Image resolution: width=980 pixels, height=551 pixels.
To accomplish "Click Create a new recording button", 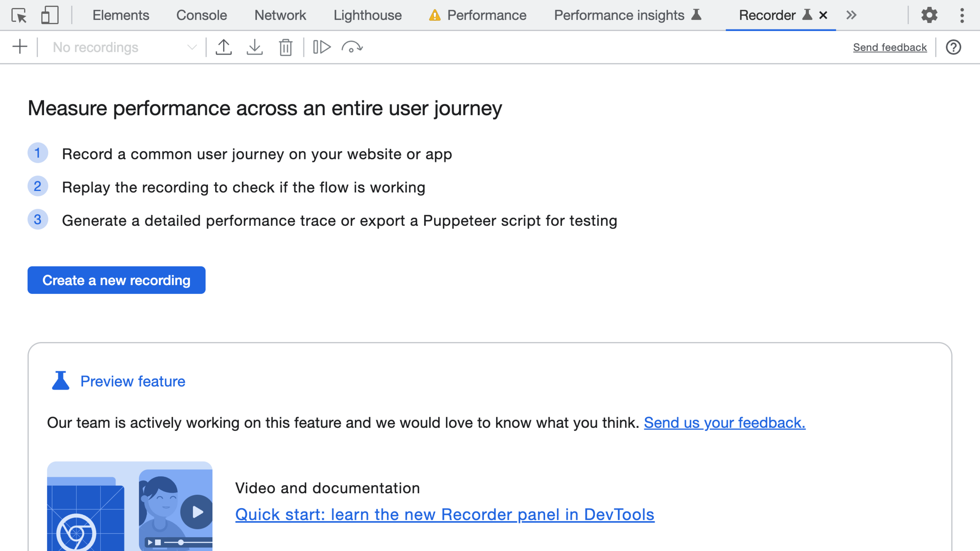I will 116,280.
